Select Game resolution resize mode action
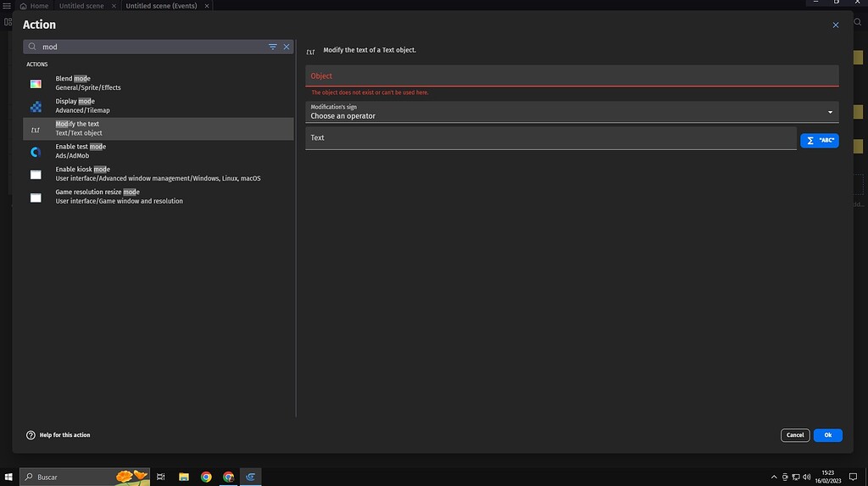Viewport: 868px width, 486px height. tap(159, 197)
